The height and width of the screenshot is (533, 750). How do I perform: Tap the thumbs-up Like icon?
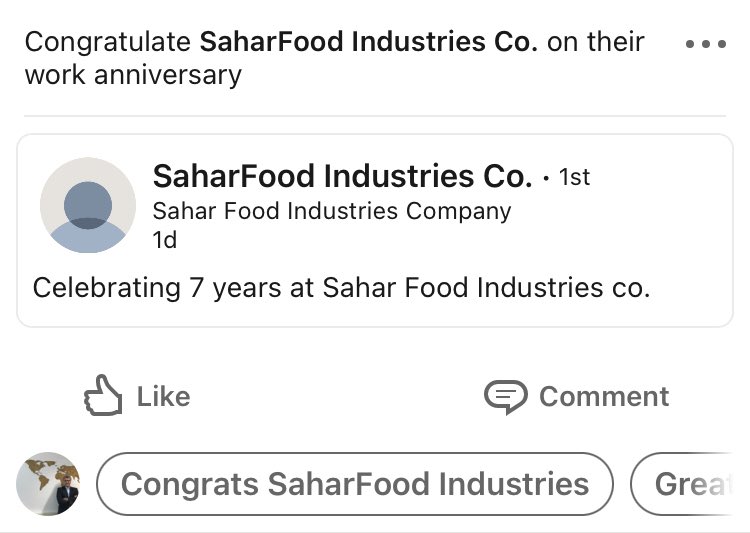click(103, 395)
